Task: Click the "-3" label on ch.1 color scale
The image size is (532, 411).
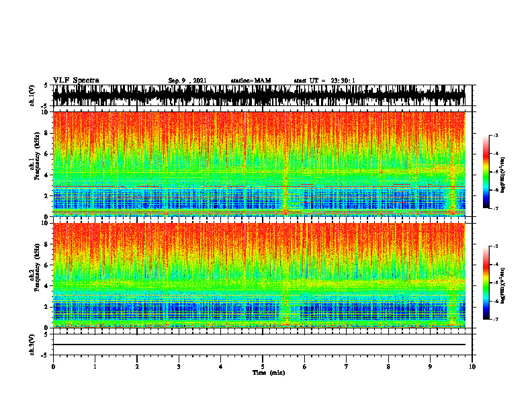Action: click(x=496, y=136)
